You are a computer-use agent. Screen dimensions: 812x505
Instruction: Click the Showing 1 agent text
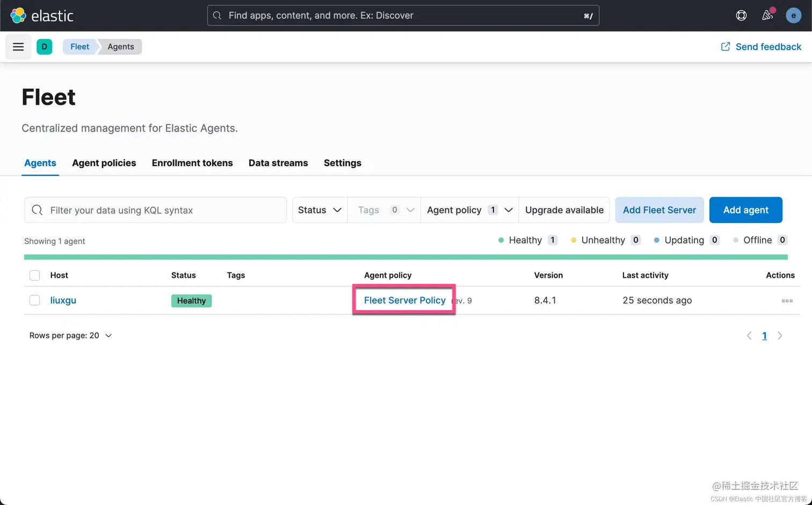[x=55, y=241]
